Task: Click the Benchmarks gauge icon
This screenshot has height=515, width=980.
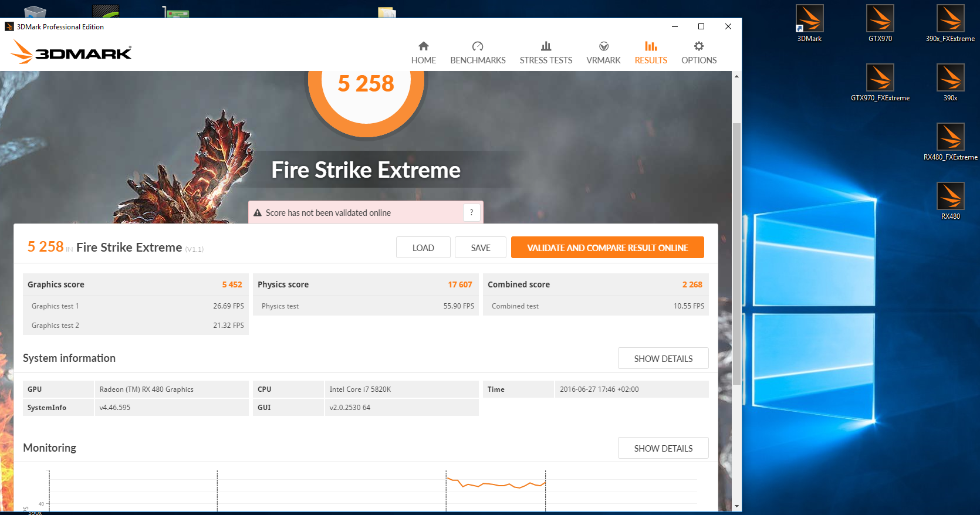Action: click(478, 46)
